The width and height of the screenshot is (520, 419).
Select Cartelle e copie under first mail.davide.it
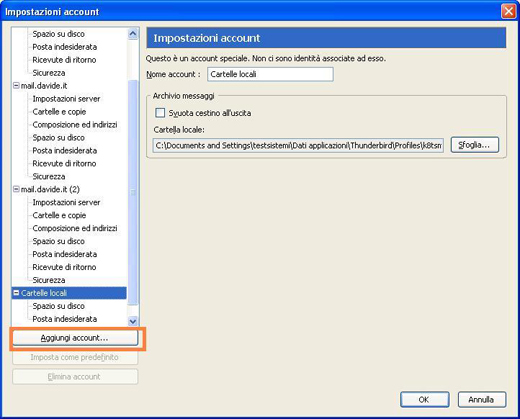[59, 112]
